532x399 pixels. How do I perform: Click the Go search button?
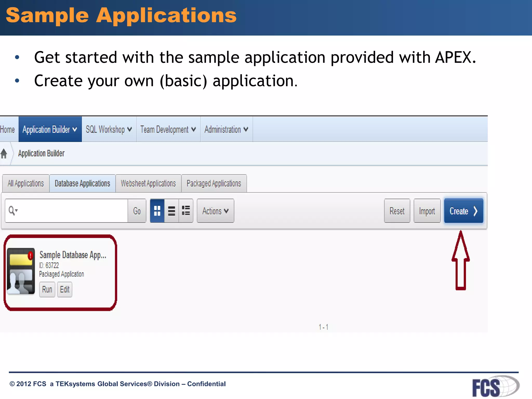[137, 211]
